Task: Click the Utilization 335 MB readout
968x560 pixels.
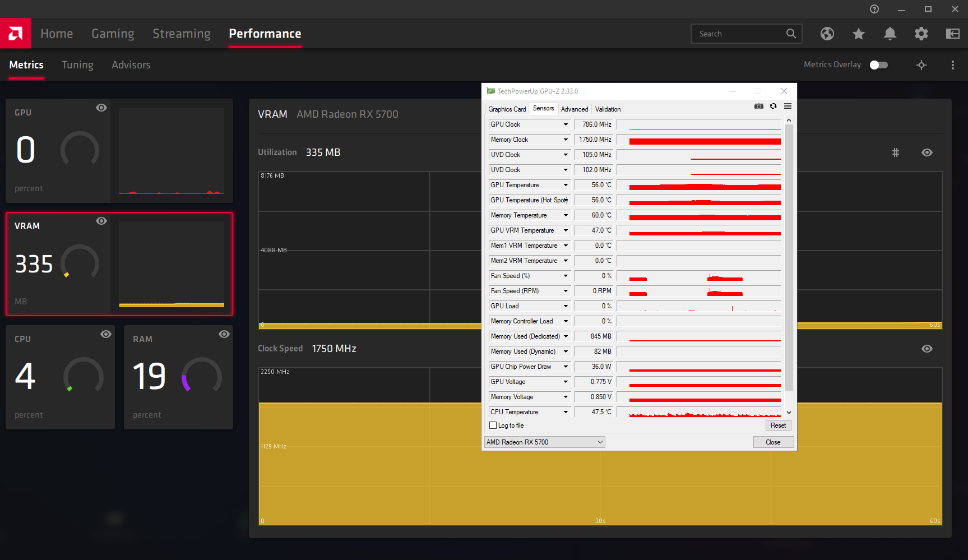Action: pos(323,152)
